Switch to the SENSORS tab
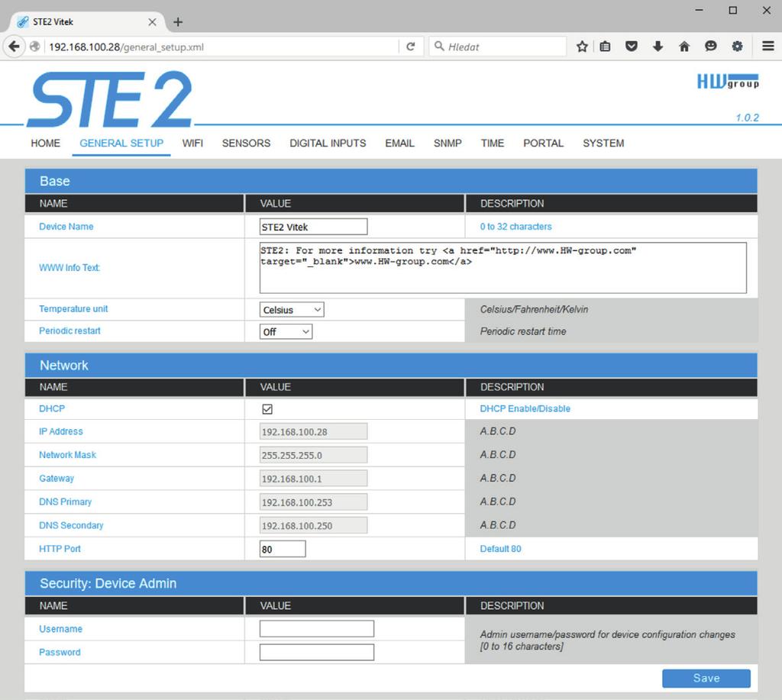 (246, 144)
